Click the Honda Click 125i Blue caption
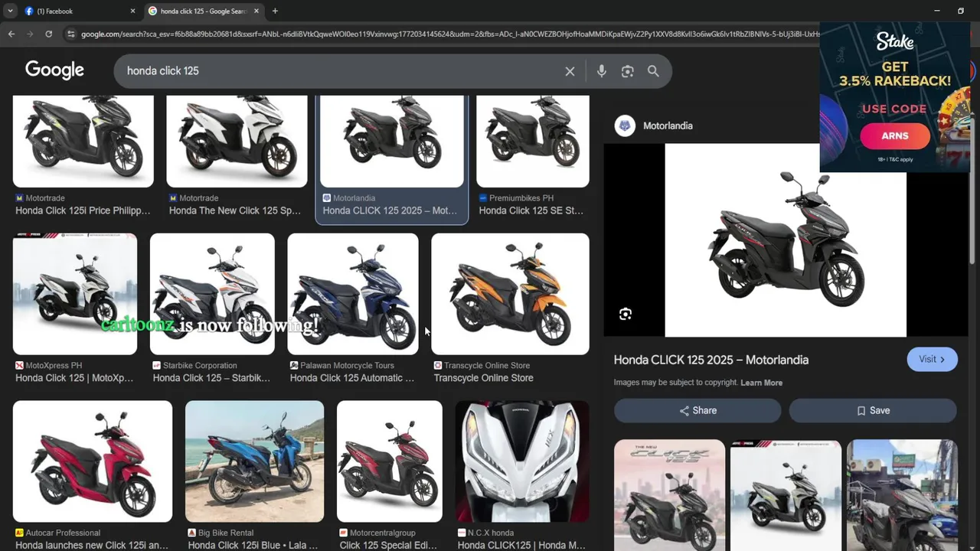This screenshot has height=551, width=980. [x=253, y=546]
